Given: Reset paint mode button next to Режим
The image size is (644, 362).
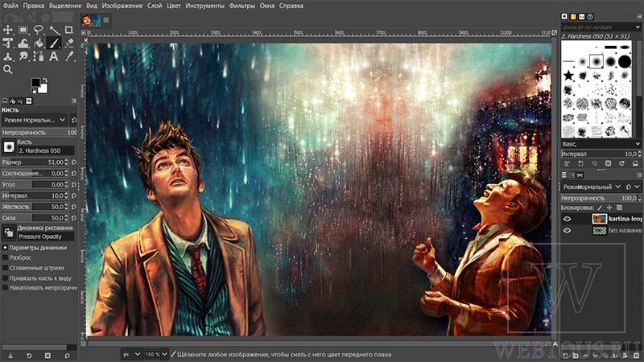Looking at the screenshot, I should [x=74, y=120].
